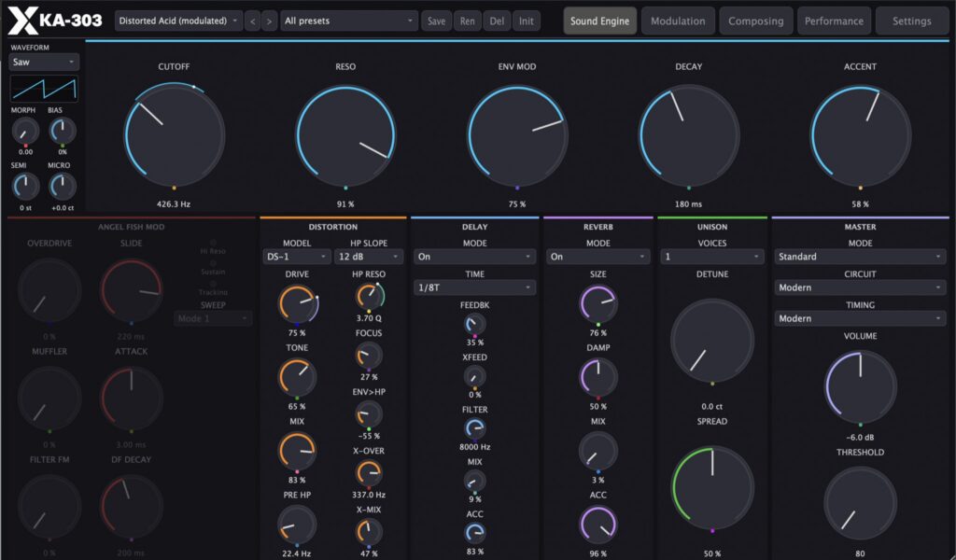This screenshot has height=560, width=956.
Task: Click the Del preset button
Action: click(497, 21)
